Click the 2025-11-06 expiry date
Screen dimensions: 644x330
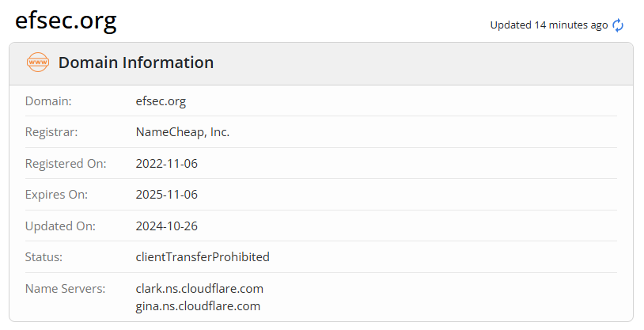166,195
